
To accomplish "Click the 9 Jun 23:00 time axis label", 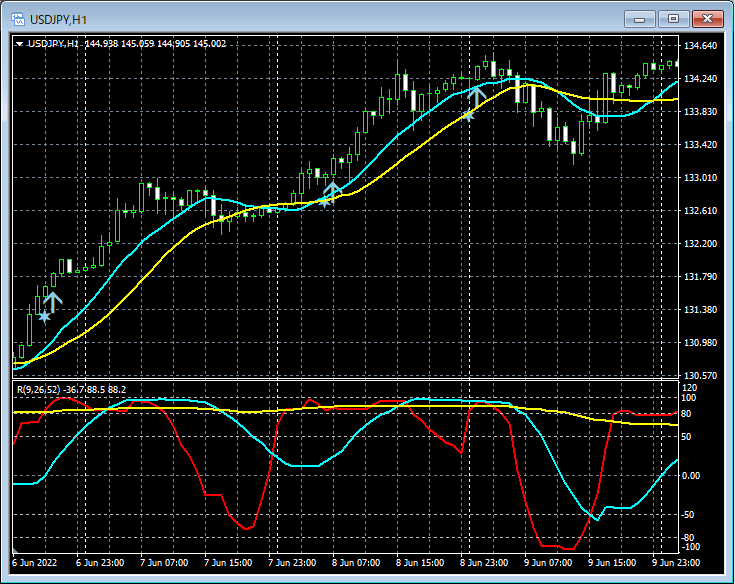I will (676, 562).
